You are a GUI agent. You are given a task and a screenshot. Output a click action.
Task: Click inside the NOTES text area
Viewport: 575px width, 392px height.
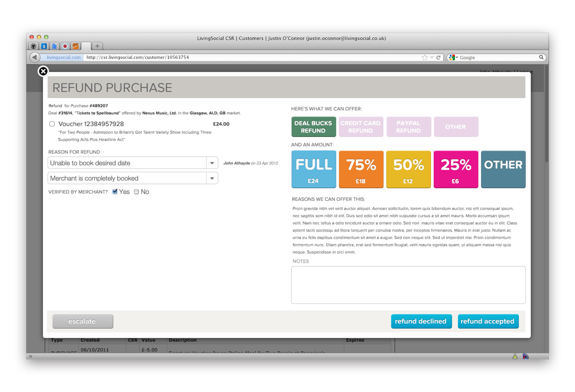click(408, 285)
